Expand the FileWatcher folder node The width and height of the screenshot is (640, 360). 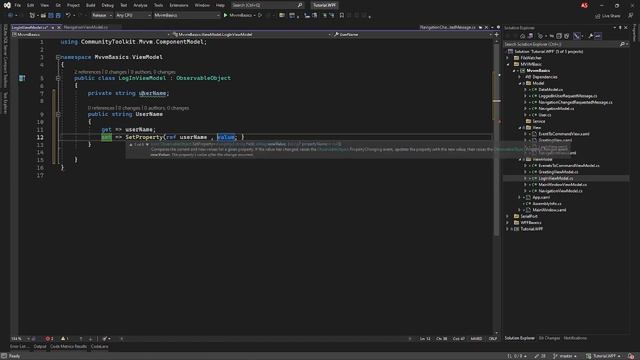[x=508, y=58]
